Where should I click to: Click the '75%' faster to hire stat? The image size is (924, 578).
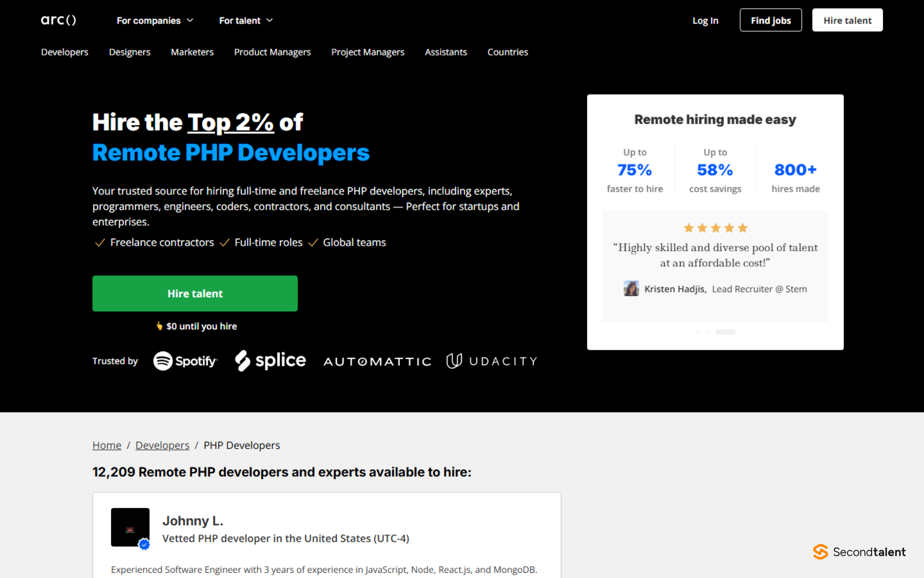635,170
